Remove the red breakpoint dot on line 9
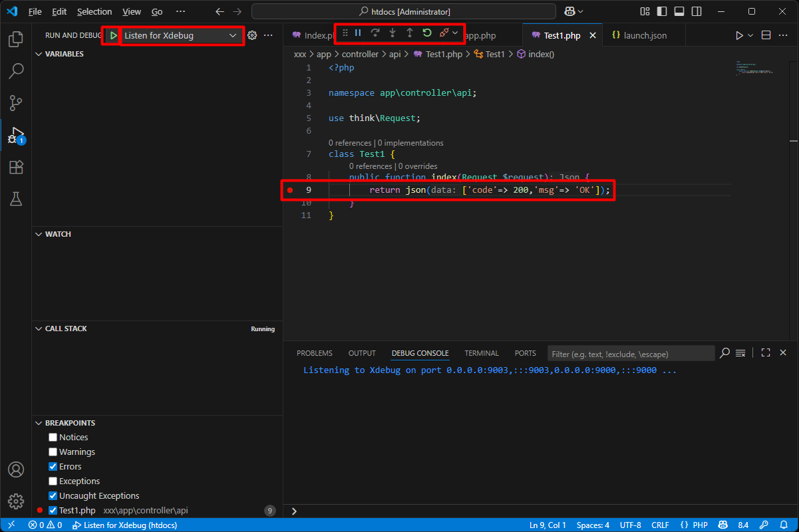Screen dimensions: 799x532 pyautogui.click(x=289, y=190)
